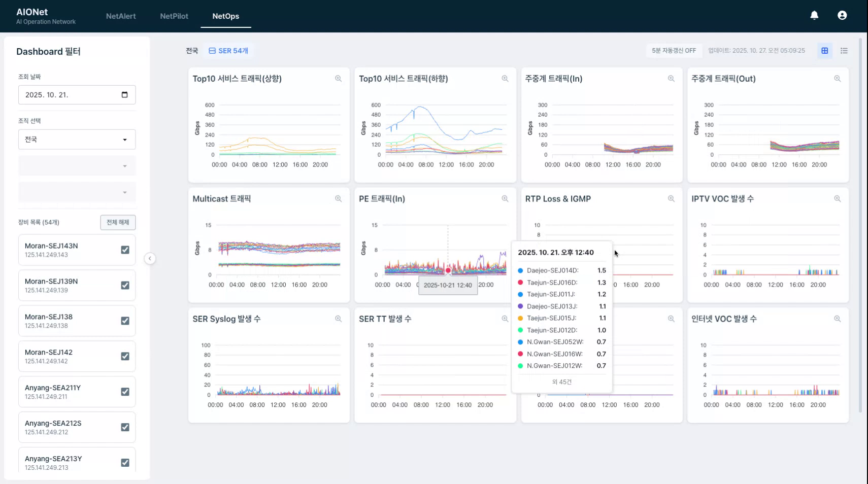The height and width of the screenshot is (484, 868).
Task: Open the 조직 선택 전국 dropdown
Action: 77,140
